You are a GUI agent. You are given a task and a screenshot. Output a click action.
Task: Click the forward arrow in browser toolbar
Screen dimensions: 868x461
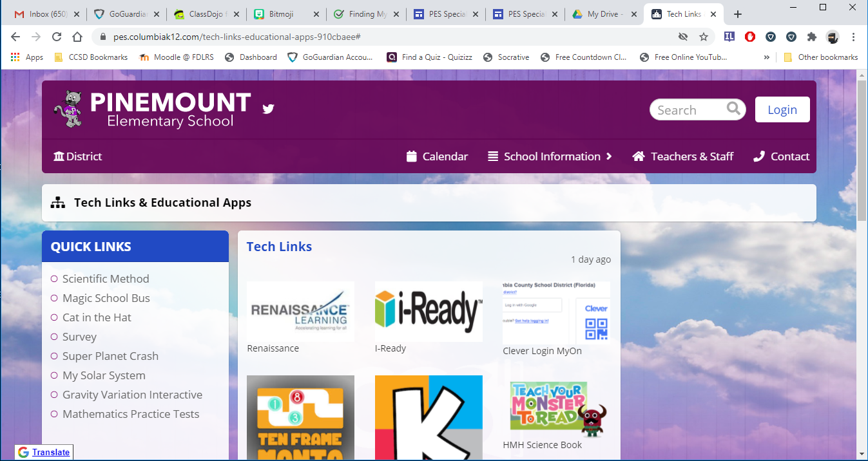[x=36, y=37]
